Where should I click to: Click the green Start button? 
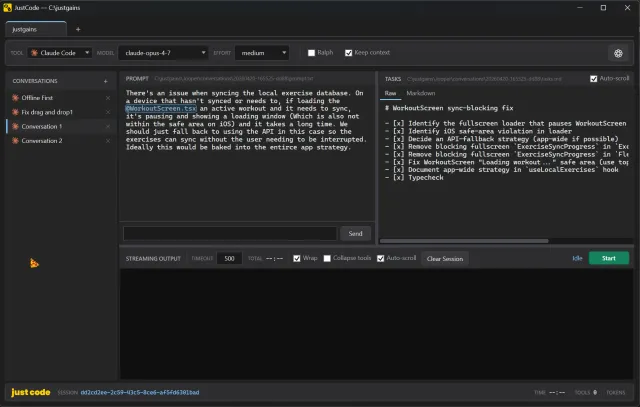[x=609, y=258]
